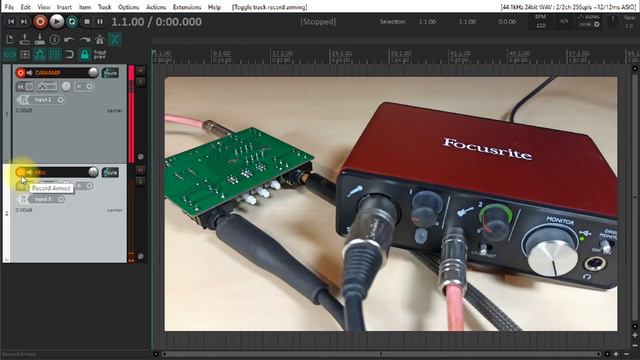
Task: Toggle the locking padlock toolbar icon
Action: pos(84,54)
